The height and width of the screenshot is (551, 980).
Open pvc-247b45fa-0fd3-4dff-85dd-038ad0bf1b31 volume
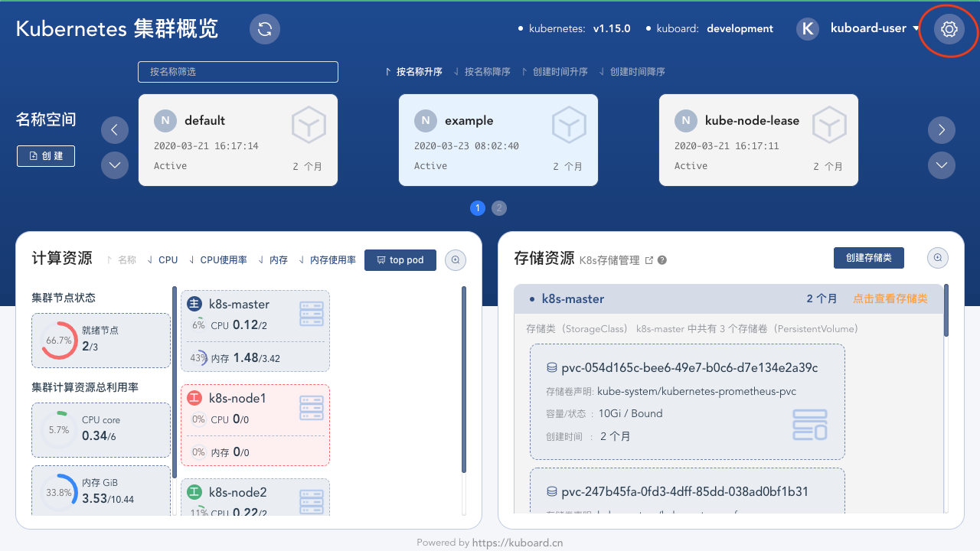[x=688, y=491]
